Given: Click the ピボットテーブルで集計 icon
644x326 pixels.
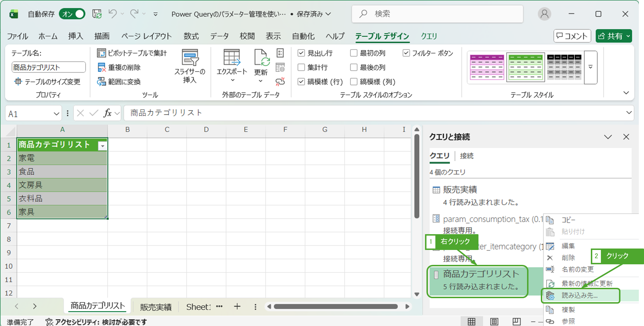Looking at the screenshot, I should tap(101, 53).
